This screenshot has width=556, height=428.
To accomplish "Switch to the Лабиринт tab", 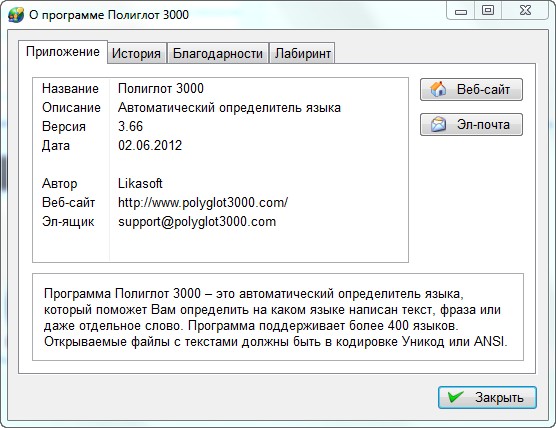I will [302, 54].
